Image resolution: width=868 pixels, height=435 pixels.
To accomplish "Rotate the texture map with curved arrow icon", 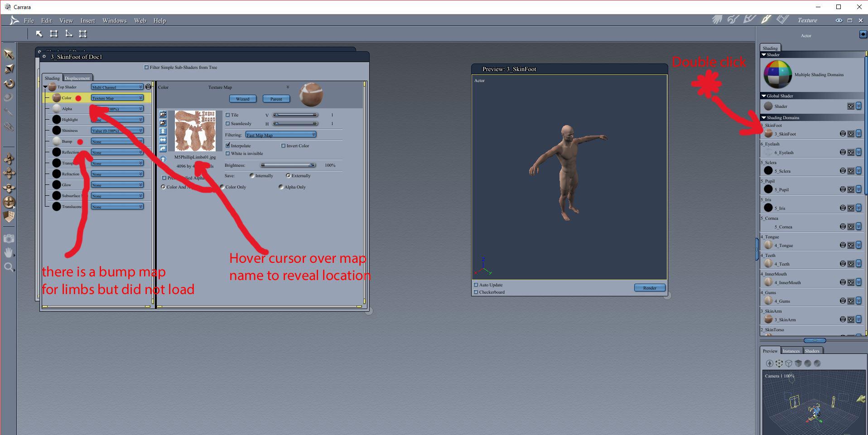I will point(163,149).
